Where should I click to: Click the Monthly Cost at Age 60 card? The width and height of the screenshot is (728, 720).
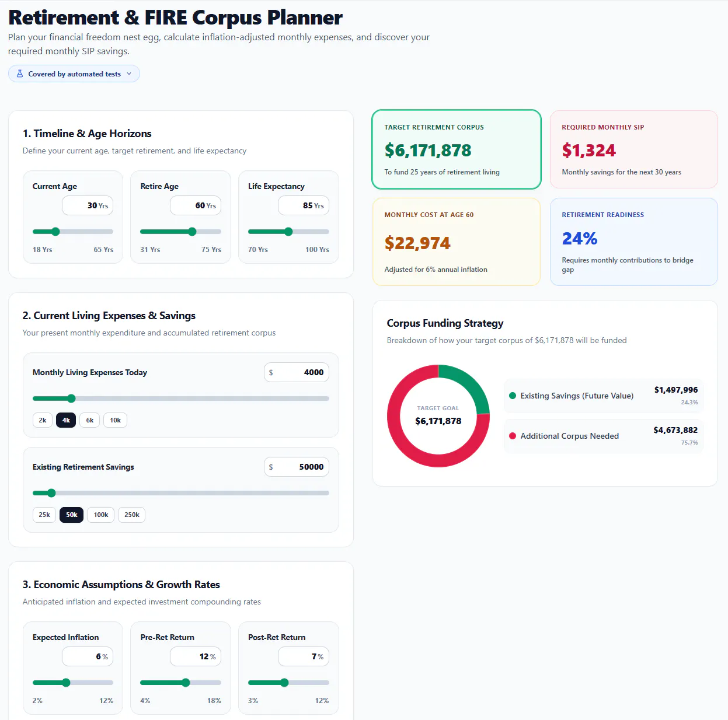[457, 242]
